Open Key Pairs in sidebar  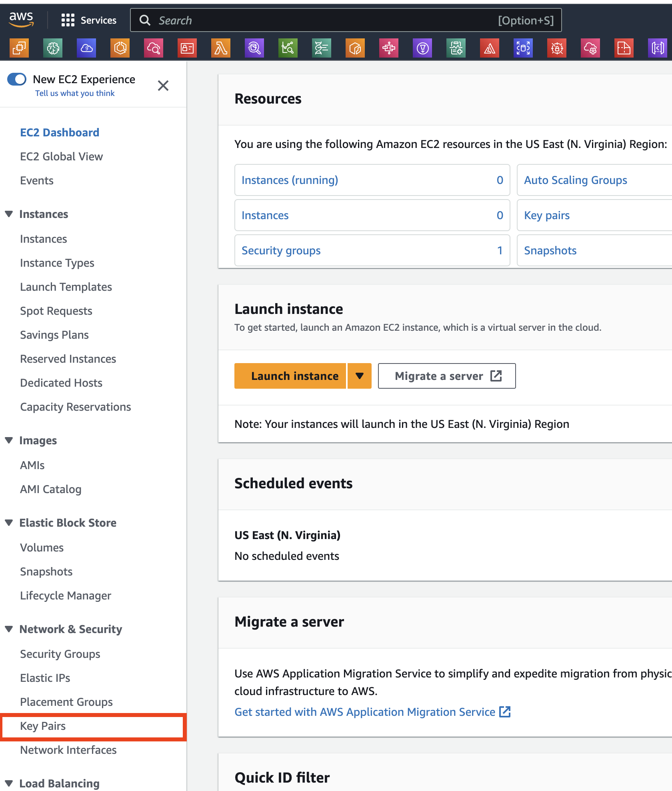tap(43, 726)
